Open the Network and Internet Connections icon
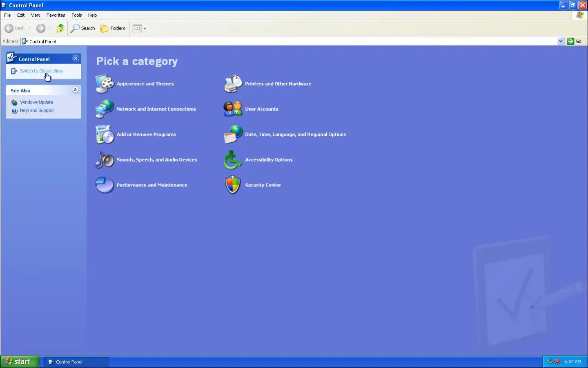The width and height of the screenshot is (588, 368). pyautogui.click(x=105, y=109)
